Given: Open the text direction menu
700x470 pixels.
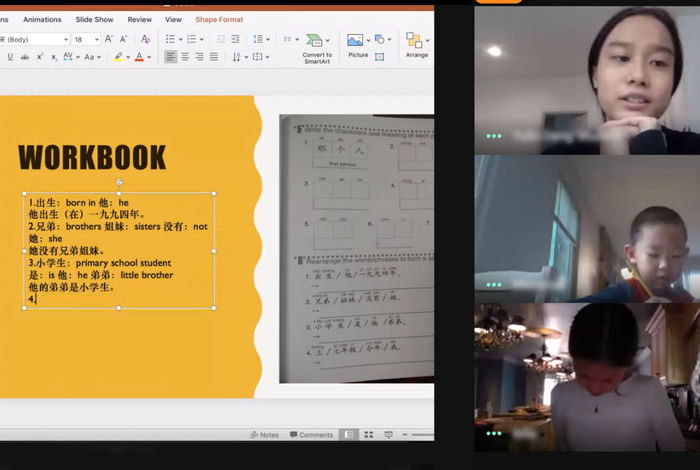Looking at the screenshot, I should [240, 57].
